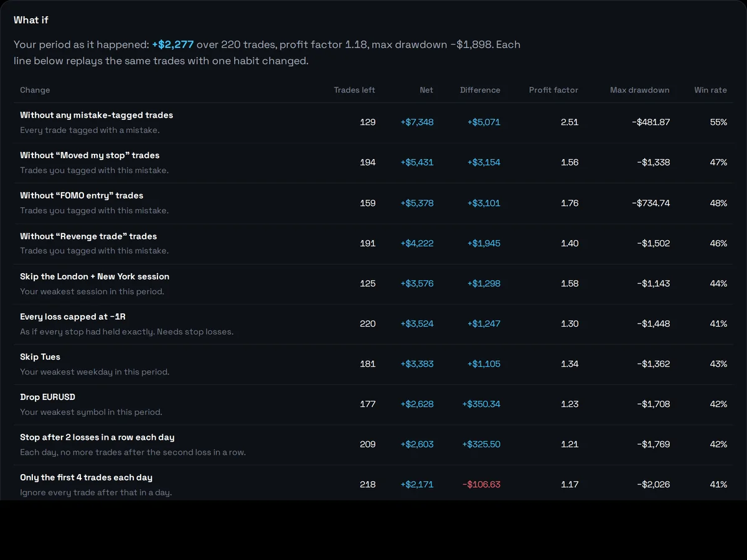Screen dimensions: 747x560
Task: Select the "Net" column header
Action: pos(426,90)
